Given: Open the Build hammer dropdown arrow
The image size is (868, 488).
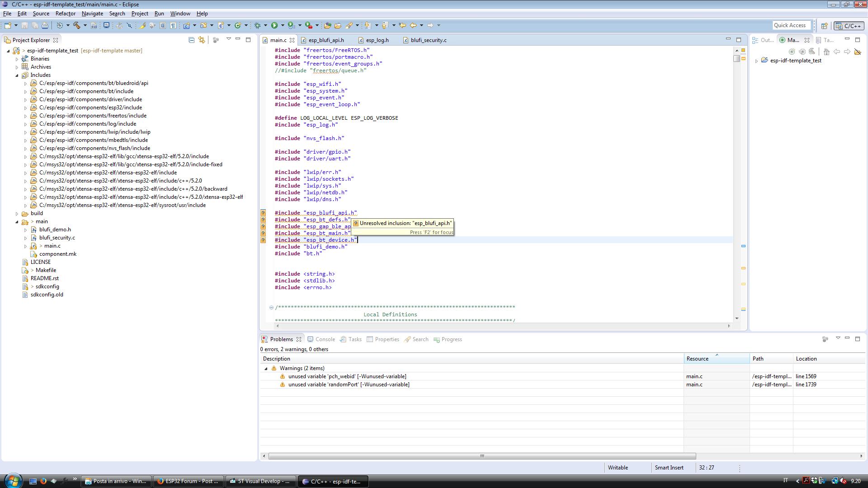Looking at the screenshot, I should coord(85,25).
